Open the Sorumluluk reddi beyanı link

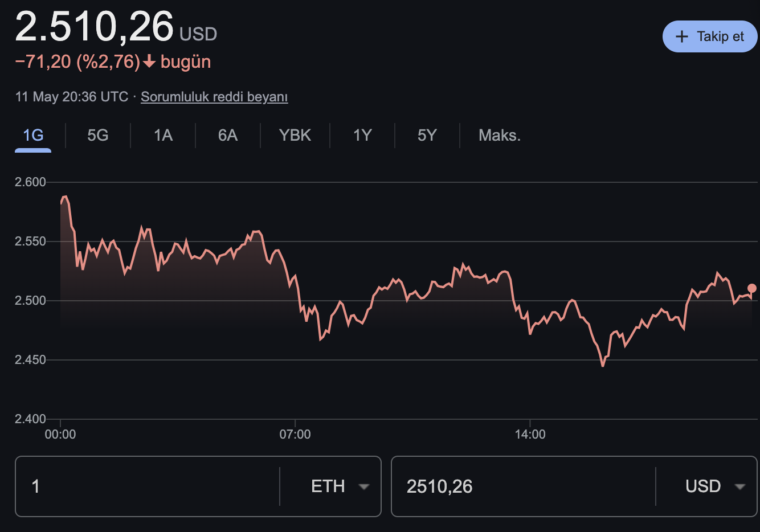[x=214, y=97]
